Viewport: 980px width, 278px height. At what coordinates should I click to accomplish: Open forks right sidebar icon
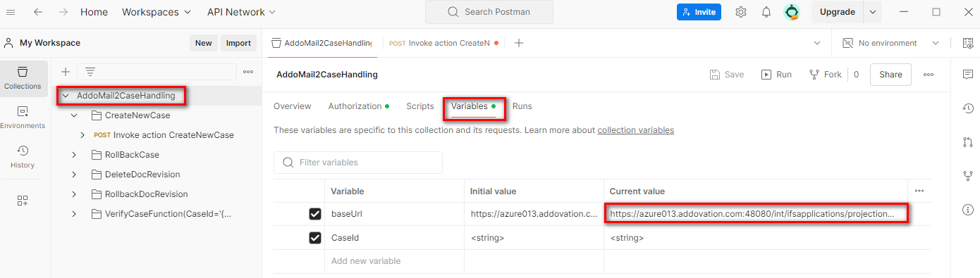[x=967, y=176]
